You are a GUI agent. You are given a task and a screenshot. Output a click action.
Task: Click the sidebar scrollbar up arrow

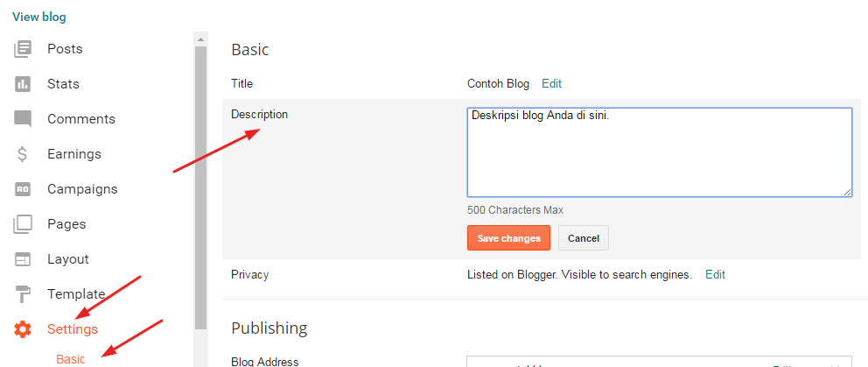coord(200,39)
